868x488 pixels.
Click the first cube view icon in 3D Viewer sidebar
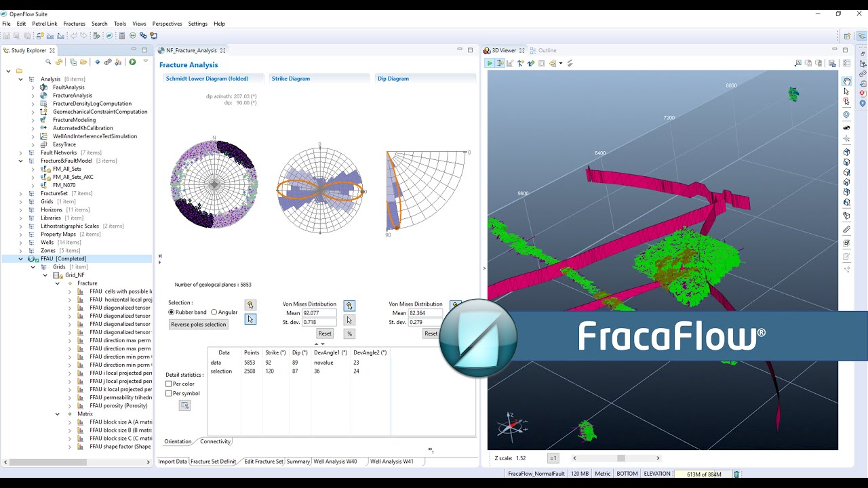coord(846,152)
